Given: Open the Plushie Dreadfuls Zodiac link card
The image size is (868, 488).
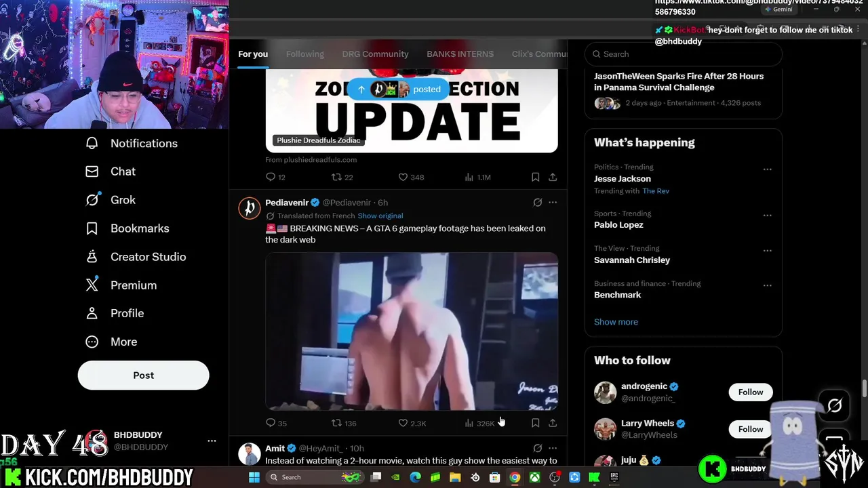Looking at the screenshot, I should coord(412,110).
